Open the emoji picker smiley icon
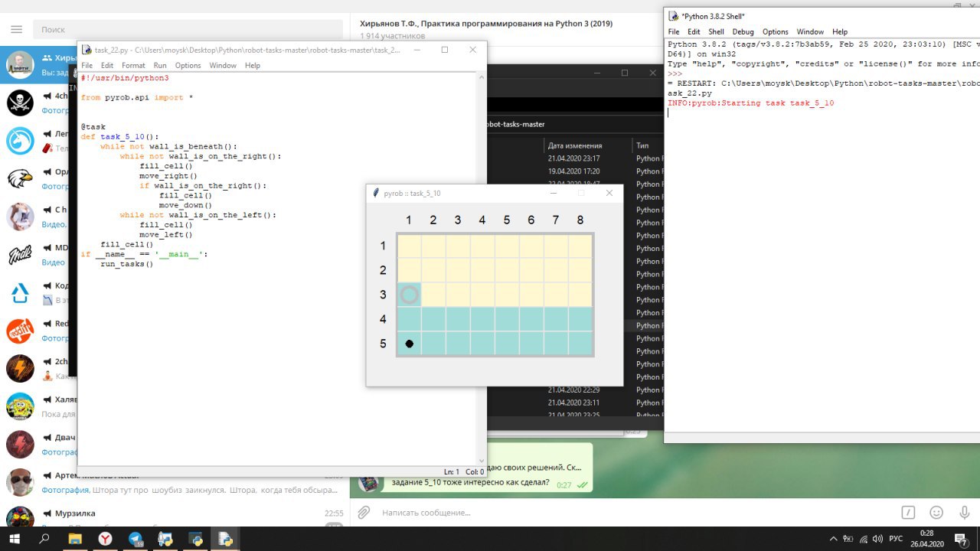980x551 pixels. pyautogui.click(x=936, y=512)
